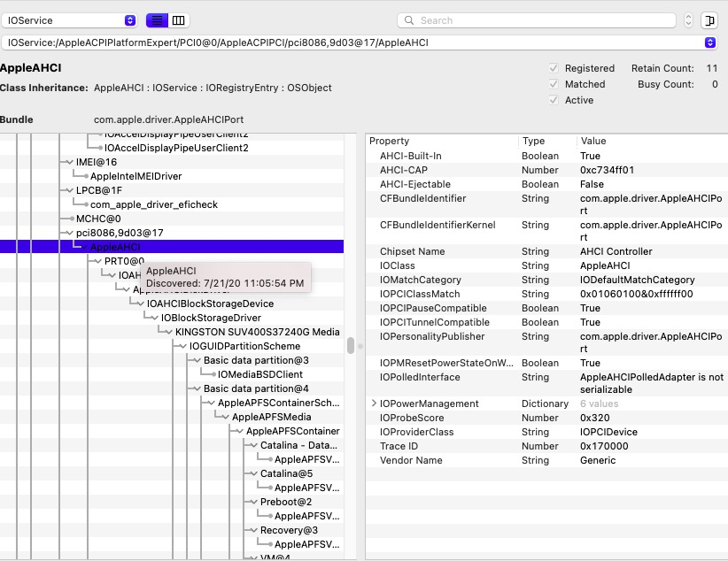Toggle the Active checkbox
The width and height of the screenshot is (728, 561).
[554, 100]
